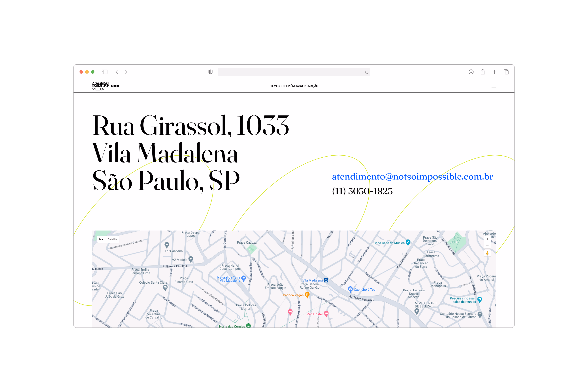Click the Praça Emília Barbosa Lima label

tap(140, 271)
